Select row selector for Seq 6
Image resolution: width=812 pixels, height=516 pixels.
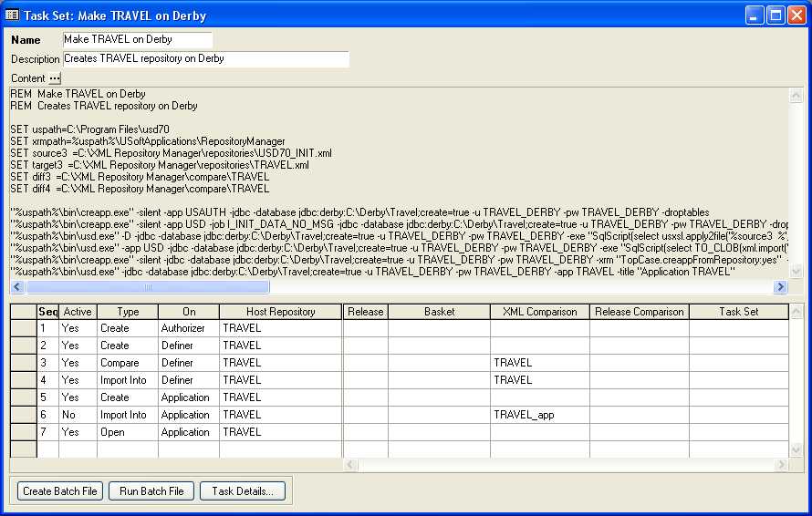24,415
